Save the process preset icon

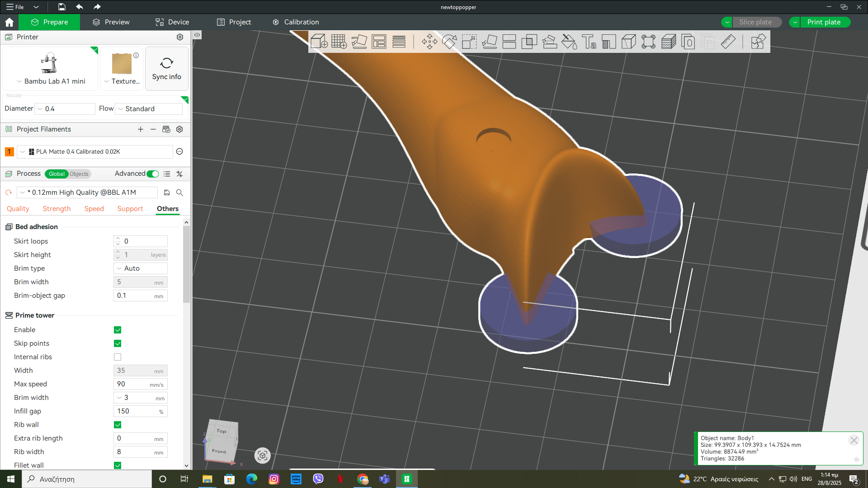tap(167, 192)
